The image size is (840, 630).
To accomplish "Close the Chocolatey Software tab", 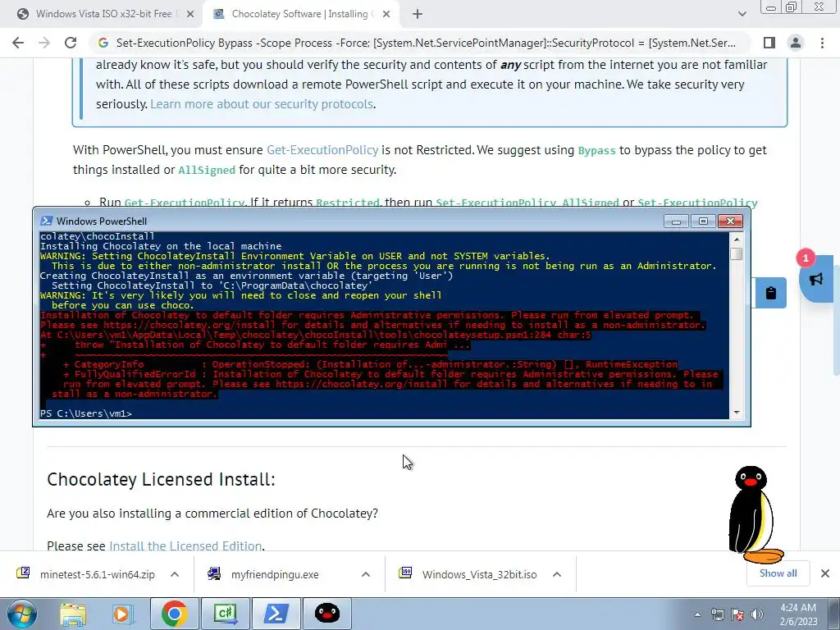I will click(x=386, y=15).
